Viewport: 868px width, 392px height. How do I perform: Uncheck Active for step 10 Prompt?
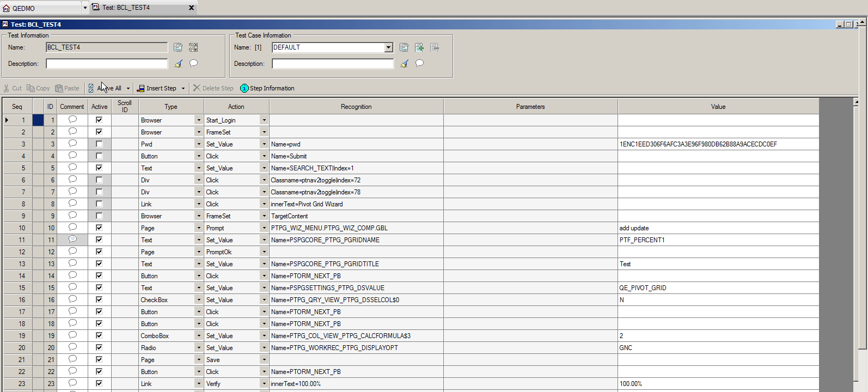[99, 228]
